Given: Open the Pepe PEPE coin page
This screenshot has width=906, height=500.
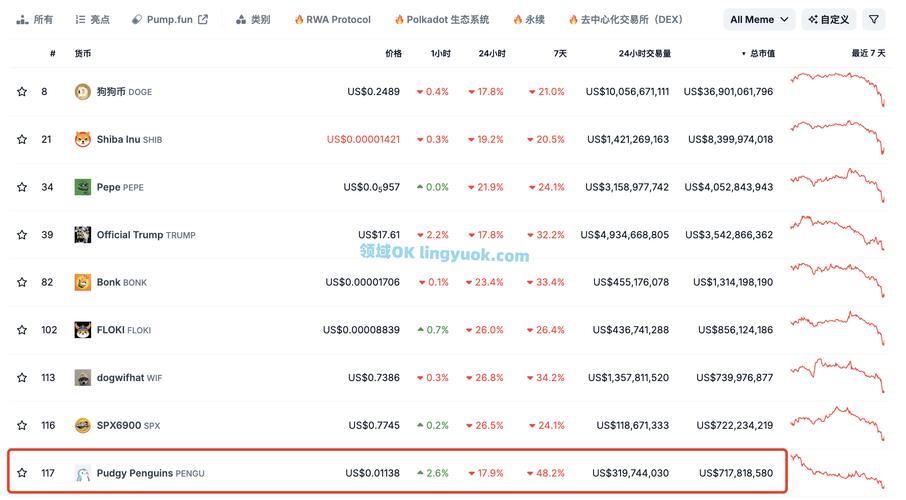Looking at the screenshot, I should (120, 187).
